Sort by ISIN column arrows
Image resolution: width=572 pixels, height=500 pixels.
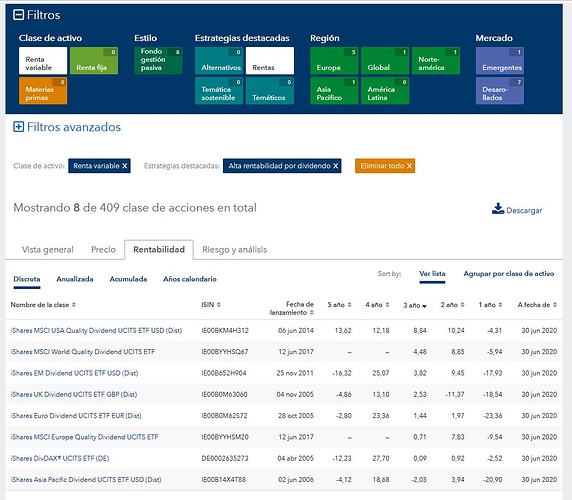(219, 305)
